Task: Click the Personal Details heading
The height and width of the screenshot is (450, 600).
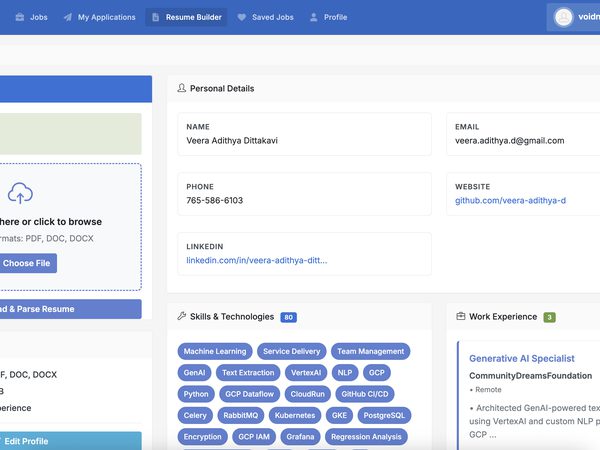Action: coord(222,88)
